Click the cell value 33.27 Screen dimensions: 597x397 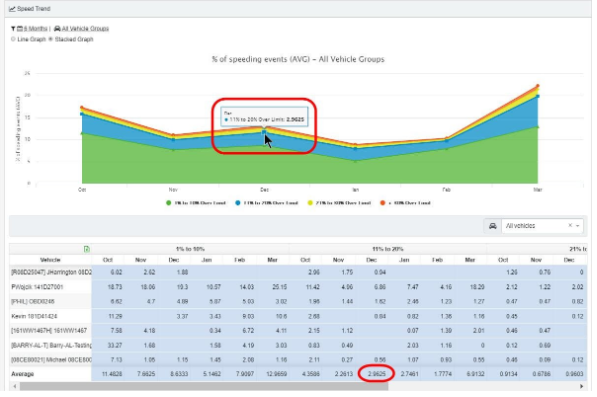[x=115, y=345]
